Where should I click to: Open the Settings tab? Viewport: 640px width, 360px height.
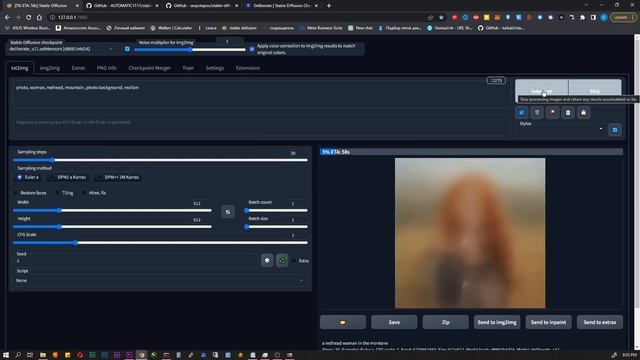point(215,68)
